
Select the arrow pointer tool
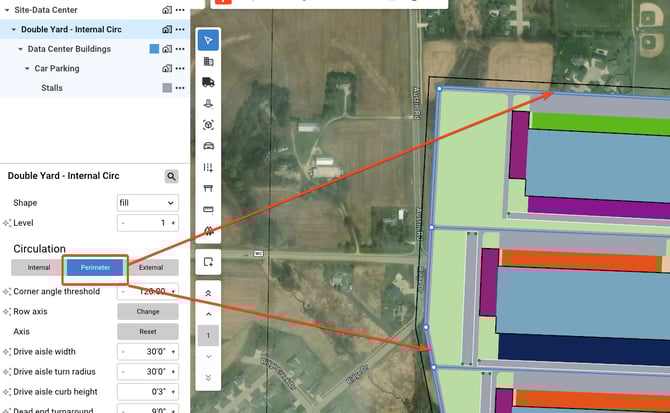pos(208,40)
